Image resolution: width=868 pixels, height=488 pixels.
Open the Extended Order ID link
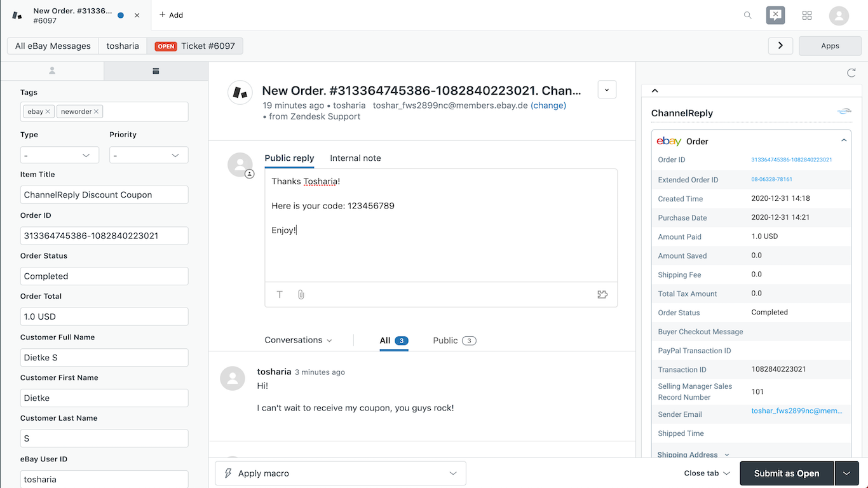[x=772, y=180]
